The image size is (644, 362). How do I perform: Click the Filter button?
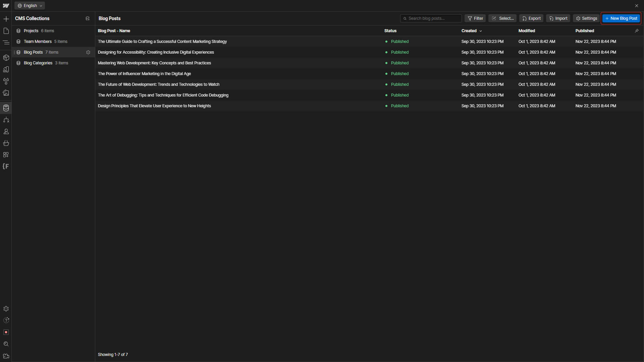475,18
